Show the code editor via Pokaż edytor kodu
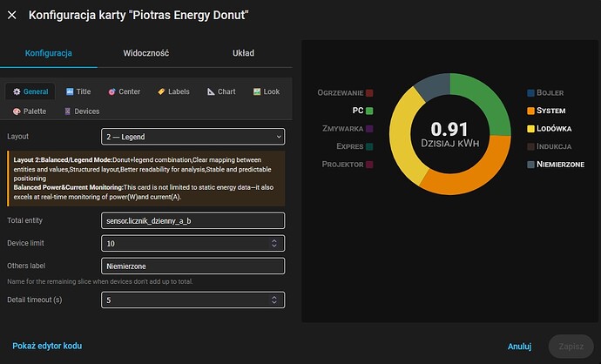This screenshot has width=601, height=364. click(47, 346)
